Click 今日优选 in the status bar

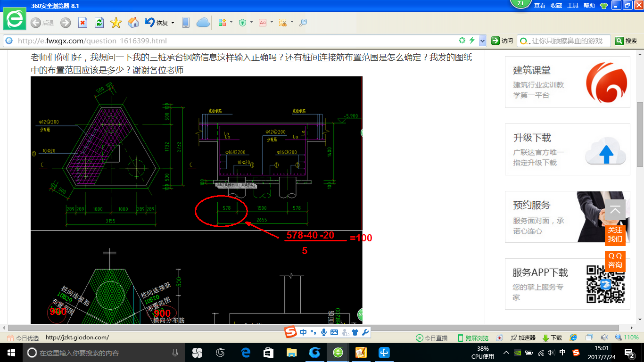pos(23,338)
